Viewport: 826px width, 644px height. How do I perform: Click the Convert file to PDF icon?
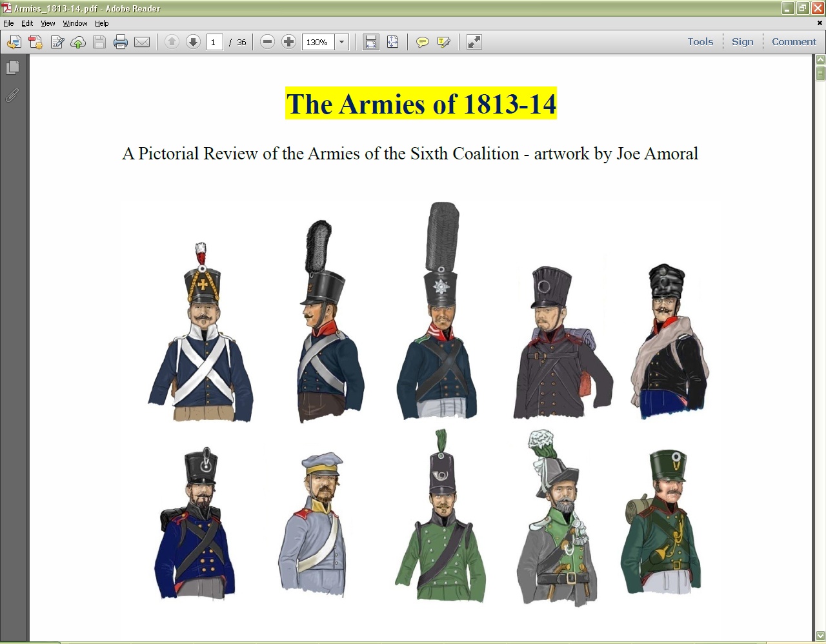35,42
